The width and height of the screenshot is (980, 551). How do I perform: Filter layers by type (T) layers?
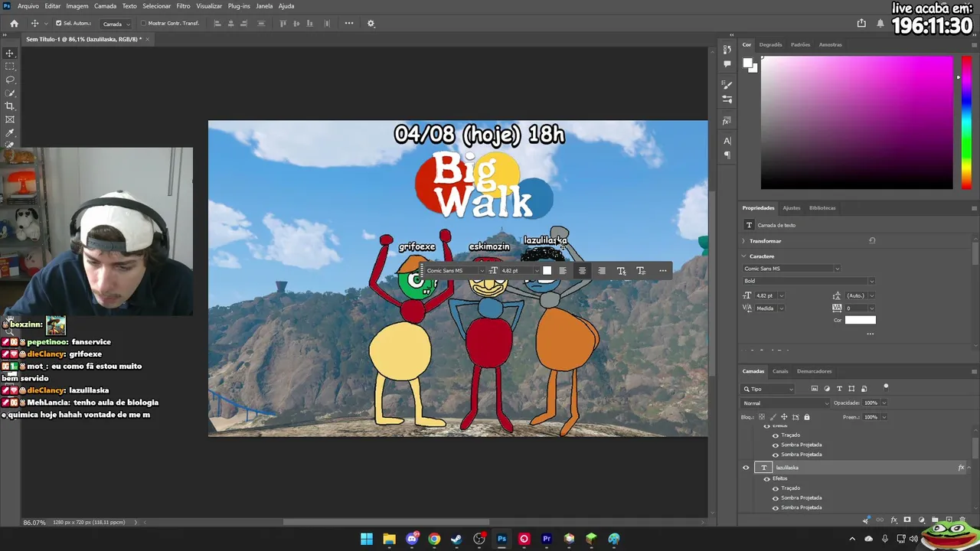pyautogui.click(x=839, y=389)
